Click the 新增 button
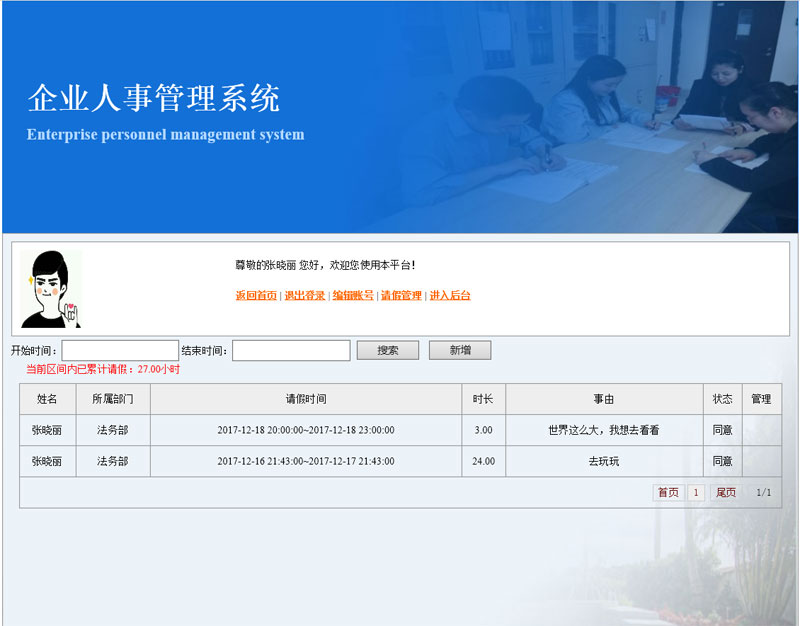800x626 pixels. (460, 350)
